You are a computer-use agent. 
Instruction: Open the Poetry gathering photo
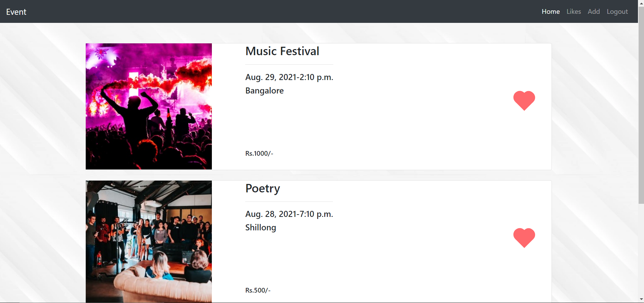149,241
